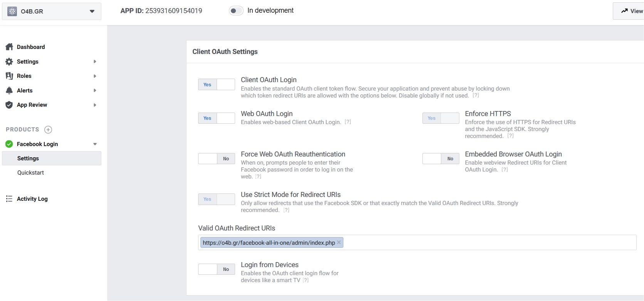Viewport: 644px width, 301px height.
Task: Open the O4B.GR app selector dropdown
Action: 92,12
